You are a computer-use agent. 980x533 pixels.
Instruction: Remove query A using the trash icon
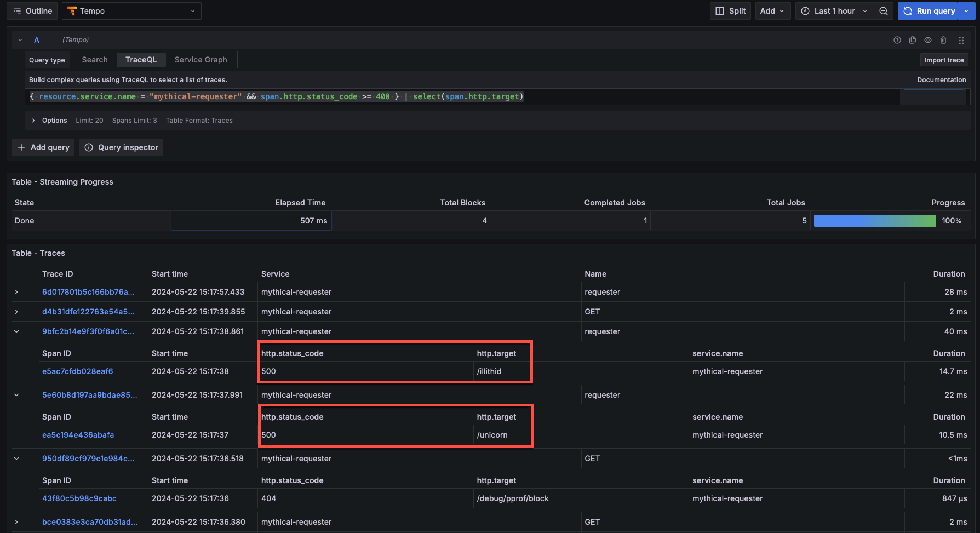pos(943,39)
